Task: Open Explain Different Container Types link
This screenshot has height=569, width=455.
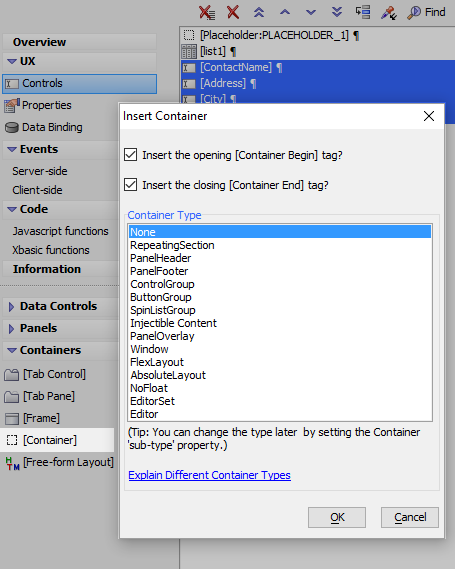Action: 209,475
